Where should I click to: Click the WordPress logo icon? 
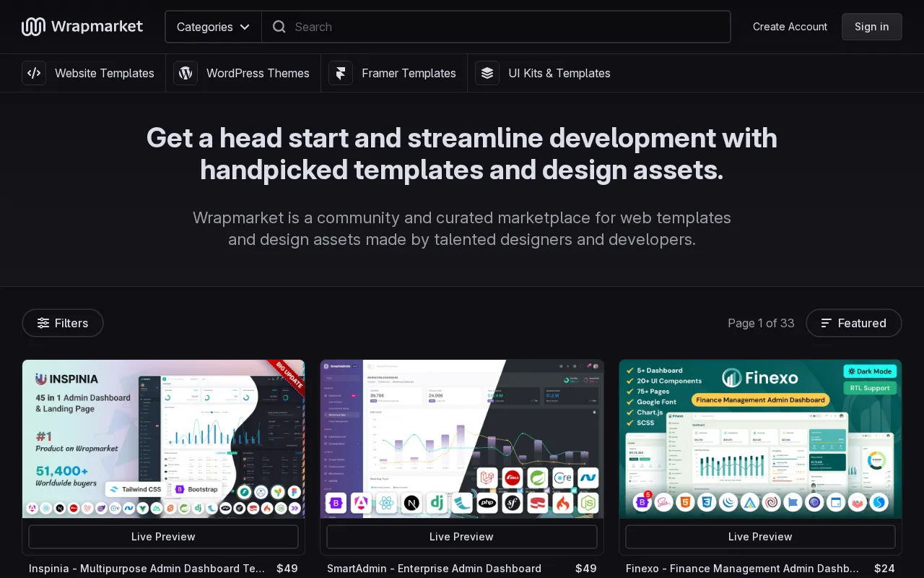click(186, 73)
